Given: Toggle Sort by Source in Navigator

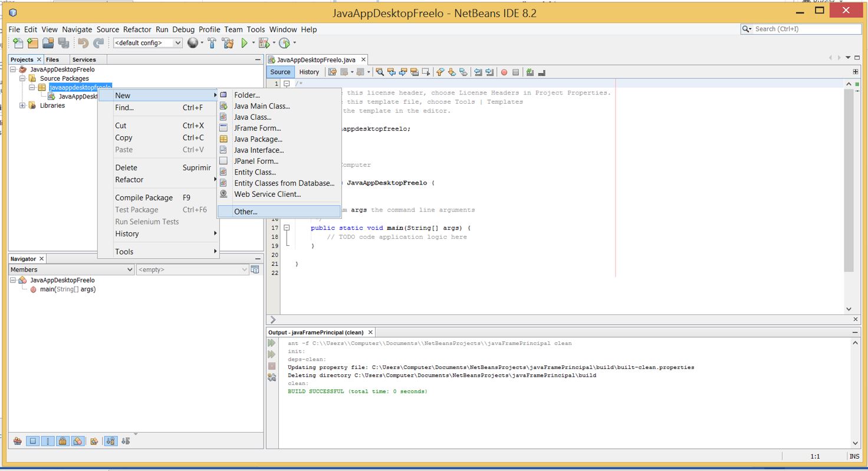Looking at the screenshot, I should [x=126, y=441].
